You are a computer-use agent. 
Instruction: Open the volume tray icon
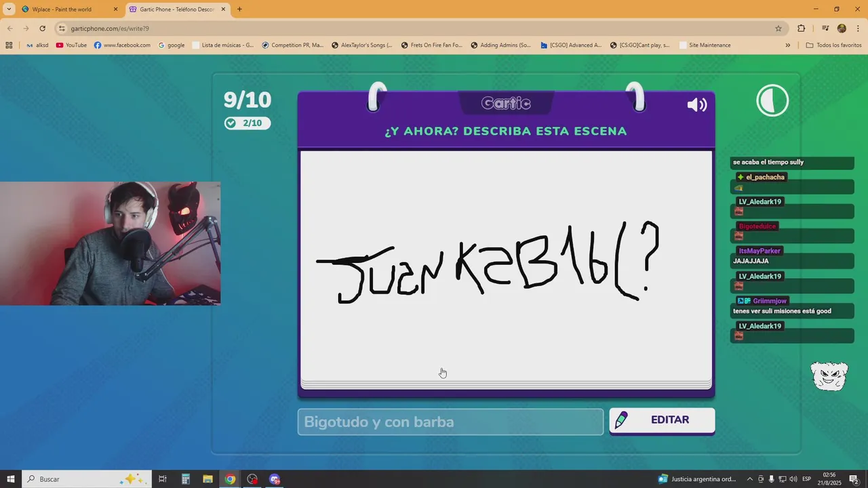[x=793, y=479]
